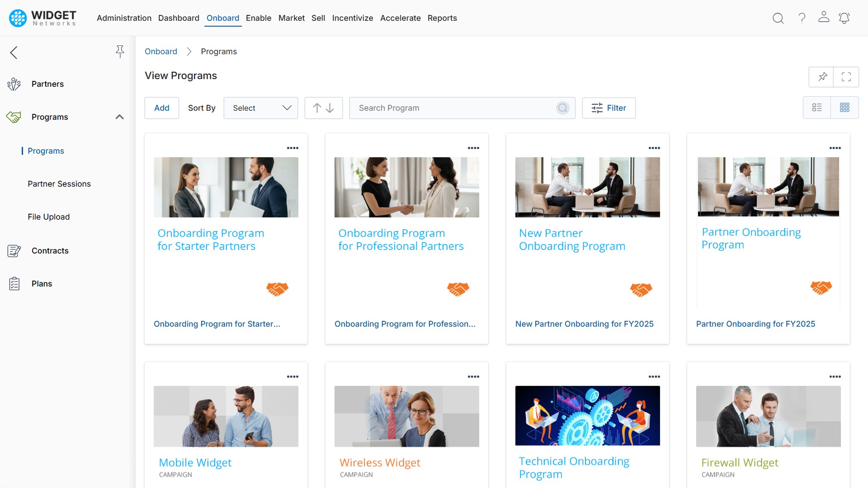Open Plans from the sidebar
Viewport: 868px width, 488px height.
[x=42, y=283]
